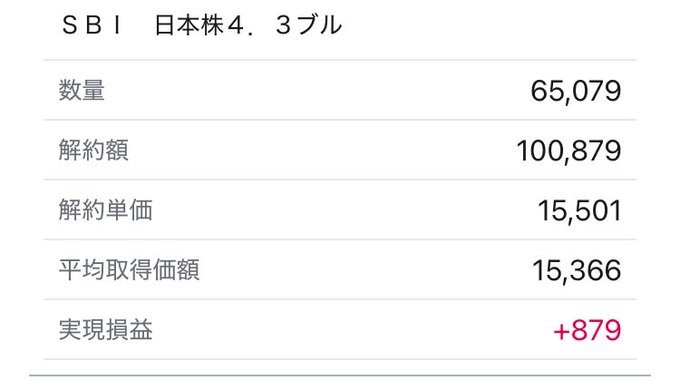Click the SBI text in the title
This screenshot has width=680, height=390.
coord(92,25)
